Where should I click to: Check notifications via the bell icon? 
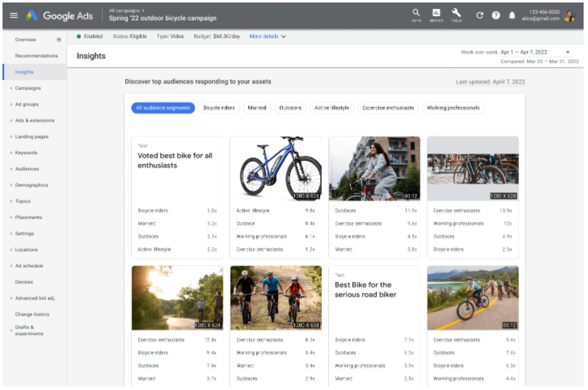point(511,16)
